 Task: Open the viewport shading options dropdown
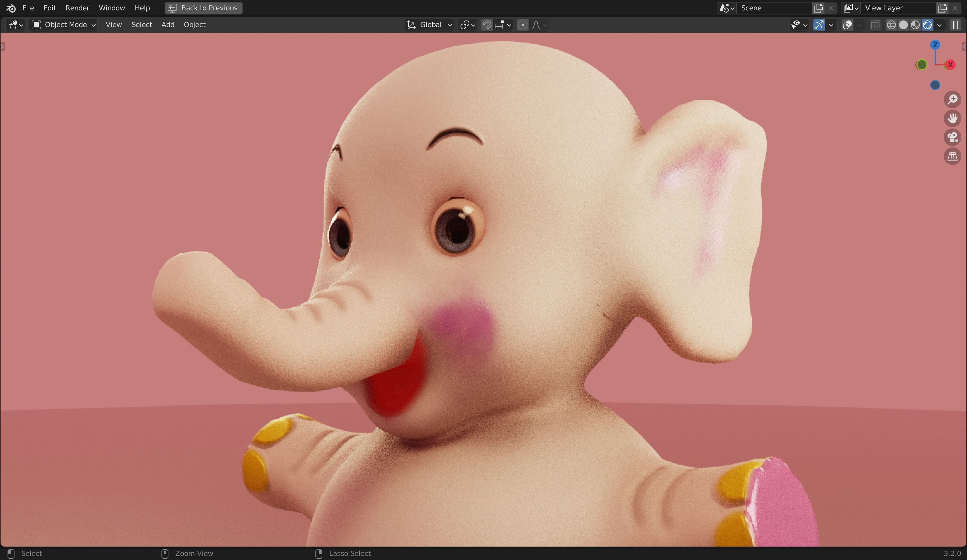click(939, 25)
